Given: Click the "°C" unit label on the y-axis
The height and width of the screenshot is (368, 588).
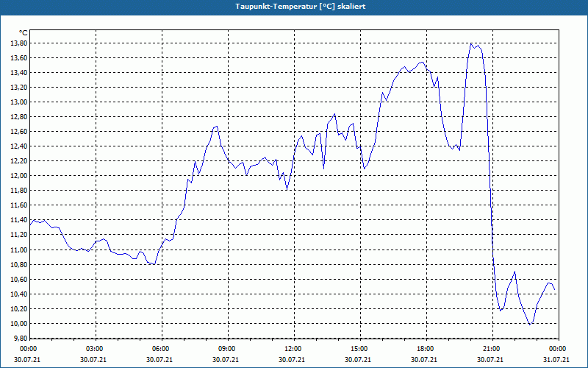Looking at the screenshot, I should tap(24, 33).
